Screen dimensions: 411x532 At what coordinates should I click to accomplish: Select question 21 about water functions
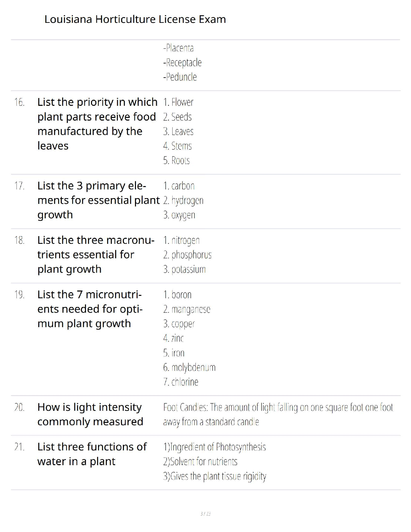(92, 454)
